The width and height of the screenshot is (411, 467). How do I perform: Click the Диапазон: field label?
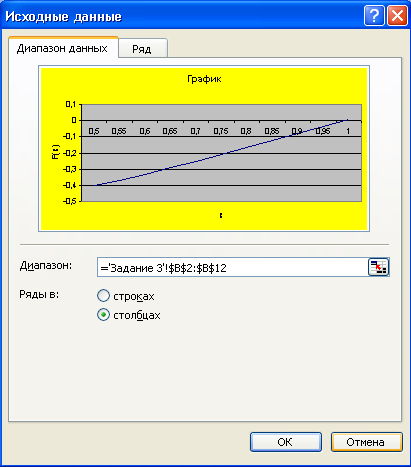click(x=46, y=266)
